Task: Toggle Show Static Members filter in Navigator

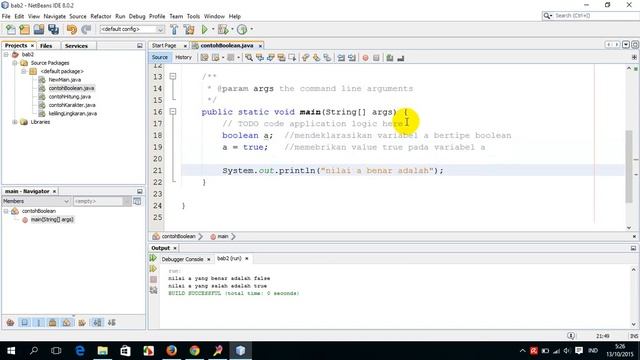Action: pos(39,322)
